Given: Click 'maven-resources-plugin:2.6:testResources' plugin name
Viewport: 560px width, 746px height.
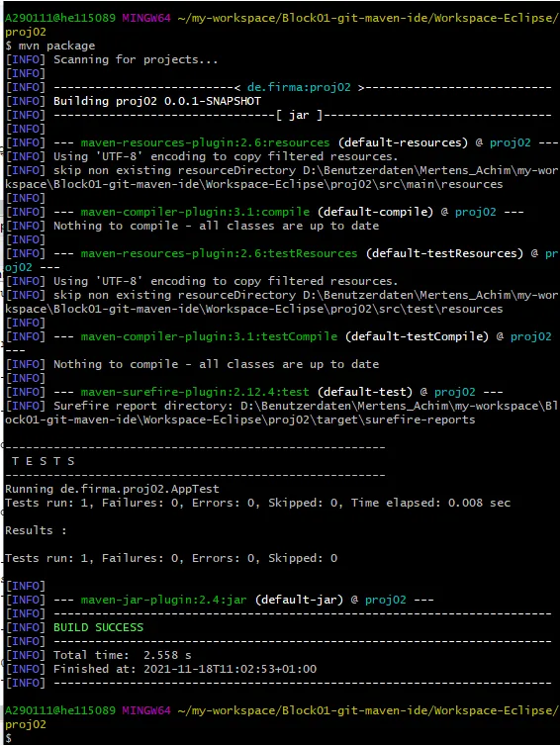Looking at the screenshot, I should tap(219, 253).
